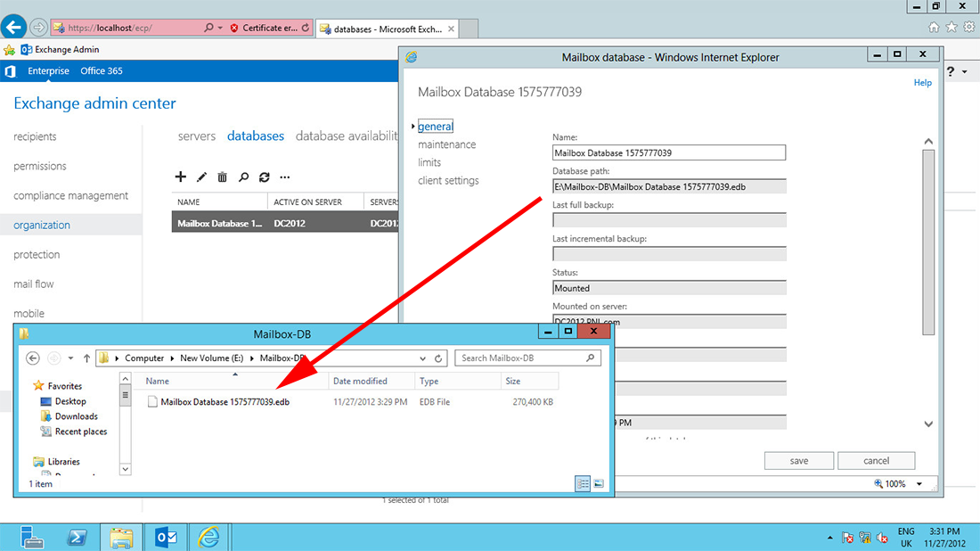Open client settings section
Image resolution: width=980 pixels, height=551 pixels.
tap(448, 181)
